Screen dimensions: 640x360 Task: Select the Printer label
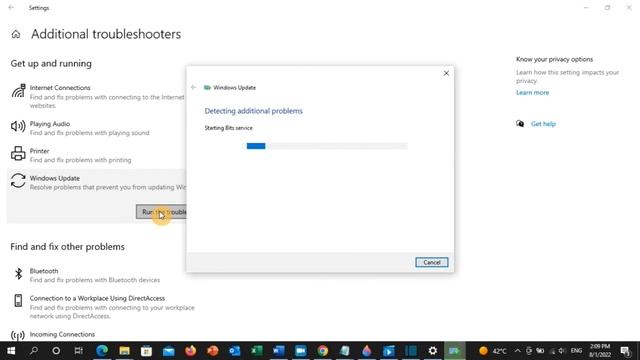click(x=39, y=151)
